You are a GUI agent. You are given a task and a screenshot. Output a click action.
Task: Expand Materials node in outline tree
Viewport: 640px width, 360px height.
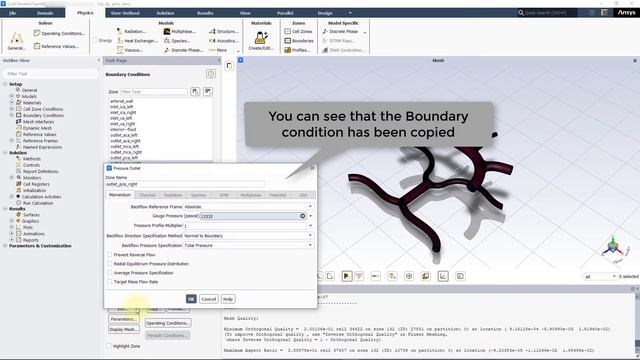(12, 102)
